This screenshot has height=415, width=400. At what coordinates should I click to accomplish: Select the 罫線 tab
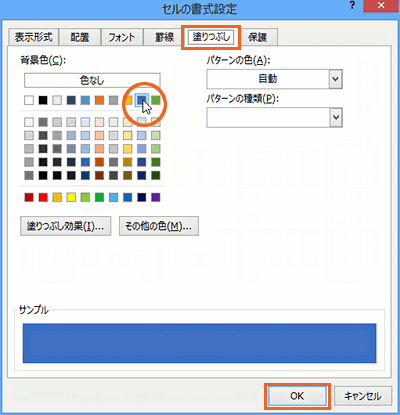(x=164, y=37)
